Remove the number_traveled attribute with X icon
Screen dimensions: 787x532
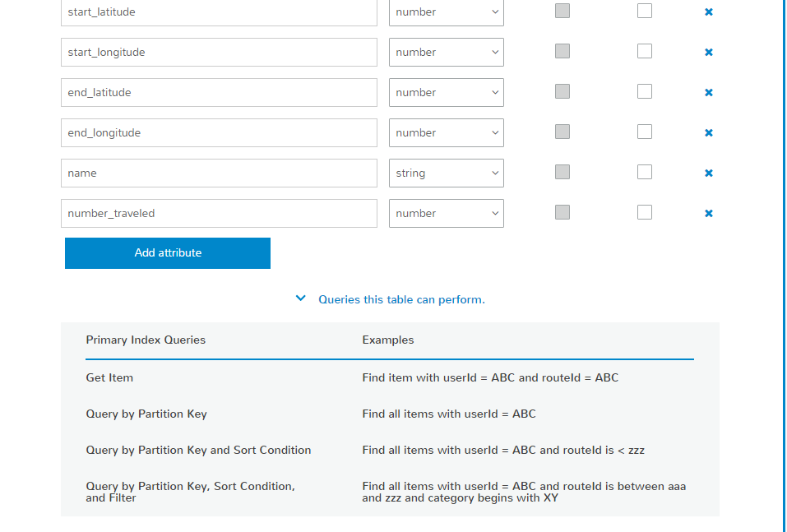point(708,214)
